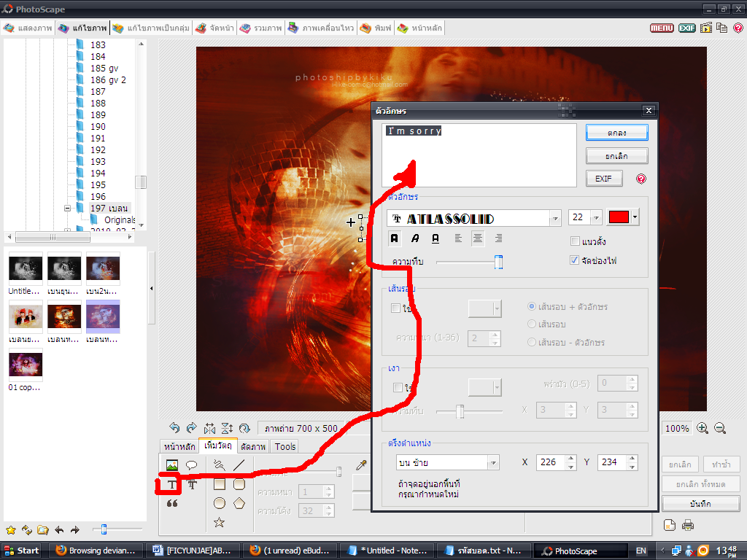
Task: Select the straight line tool
Action: point(239,464)
